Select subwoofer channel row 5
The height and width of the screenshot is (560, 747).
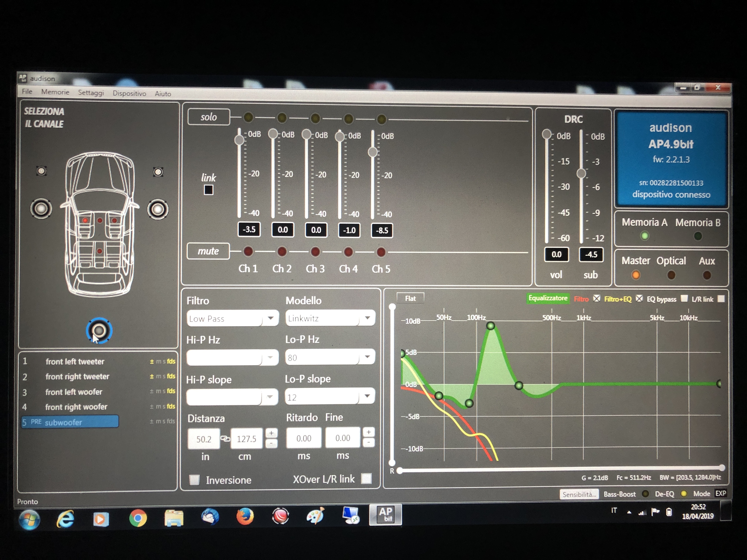[x=70, y=422]
